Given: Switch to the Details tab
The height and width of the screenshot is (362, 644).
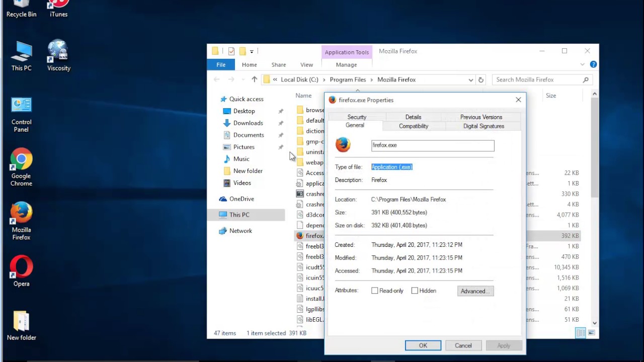Looking at the screenshot, I should pyautogui.click(x=413, y=117).
